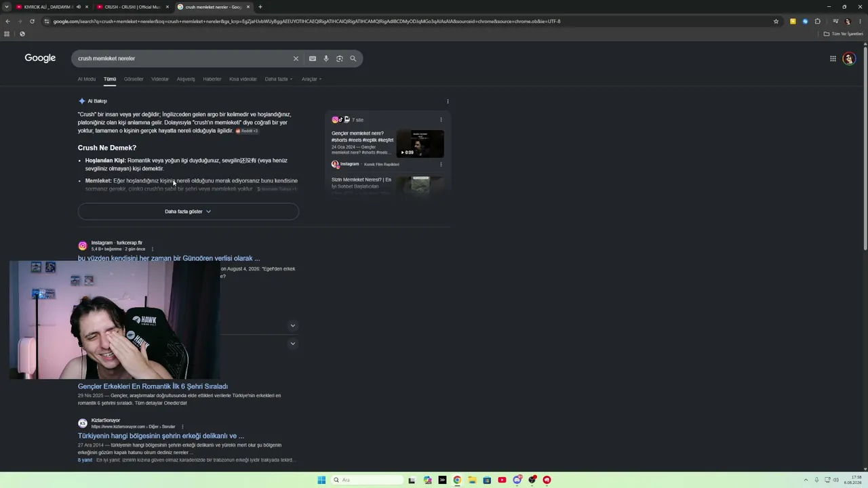Switch to CRUSH Official Music browser tab

coord(133,7)
